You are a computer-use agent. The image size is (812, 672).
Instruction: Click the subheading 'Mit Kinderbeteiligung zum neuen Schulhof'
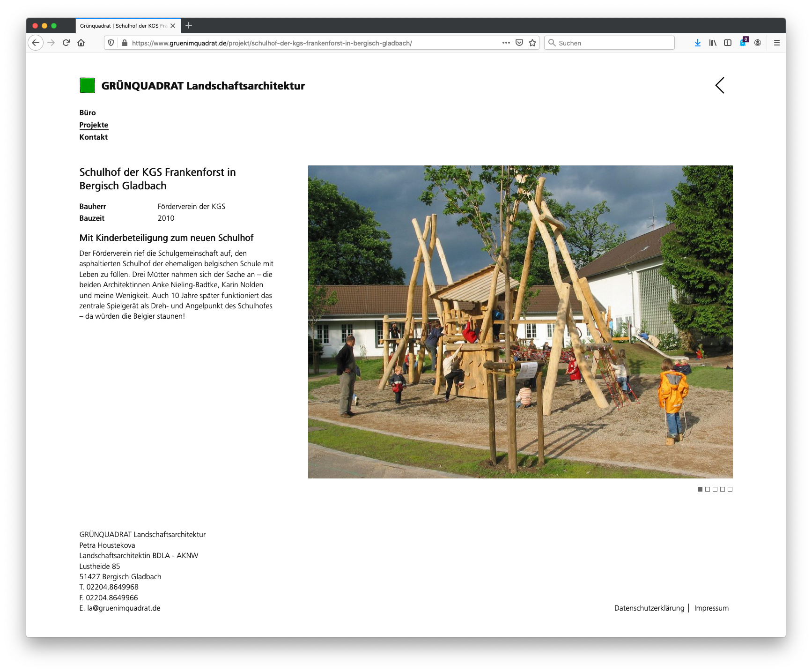click(167, 238)
